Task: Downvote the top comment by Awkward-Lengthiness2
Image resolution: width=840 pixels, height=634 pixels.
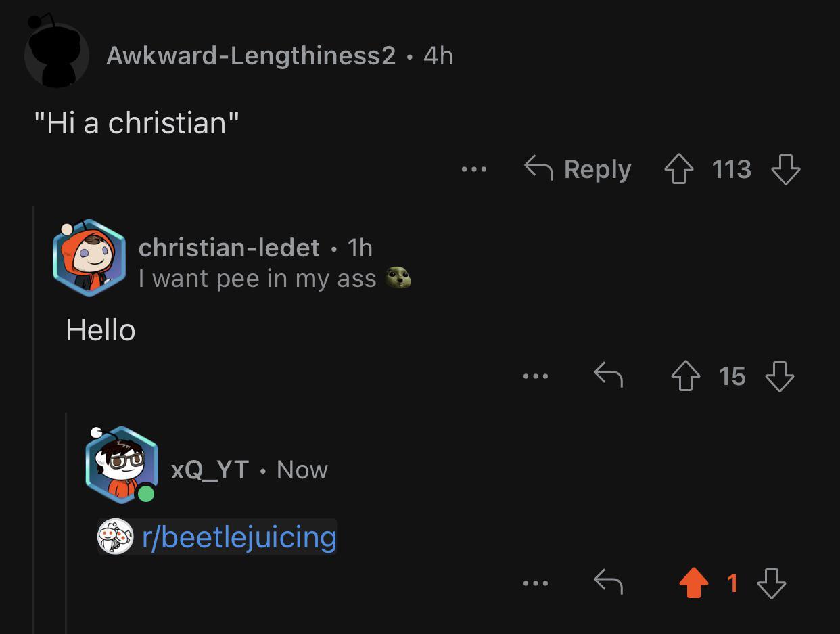Action: coord(785,171)
